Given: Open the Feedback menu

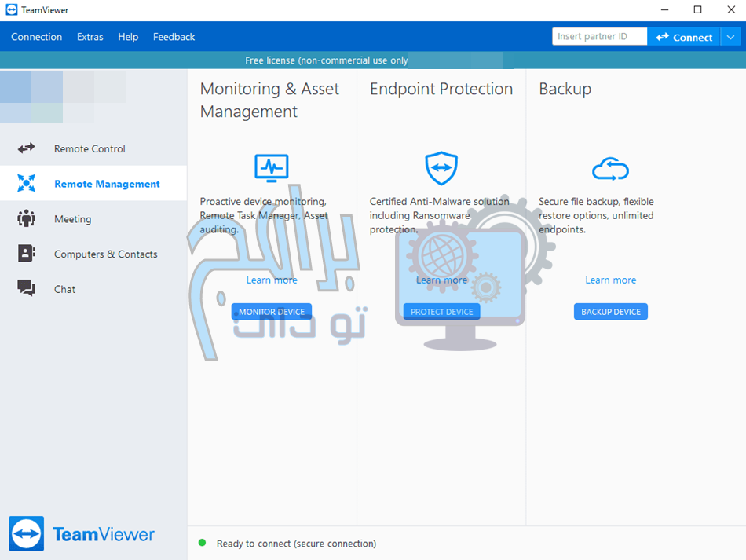Looking at the screenshot, I should (x=174, y=37).
